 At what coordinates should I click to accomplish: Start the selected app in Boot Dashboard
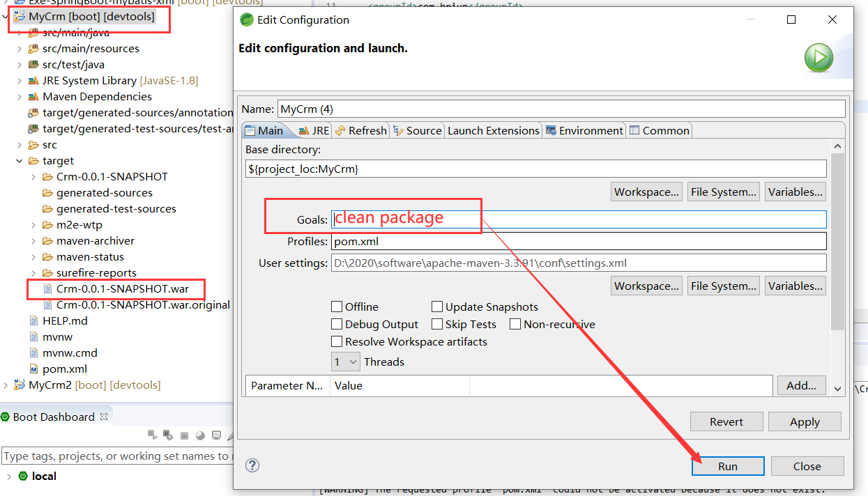[153, 435]
